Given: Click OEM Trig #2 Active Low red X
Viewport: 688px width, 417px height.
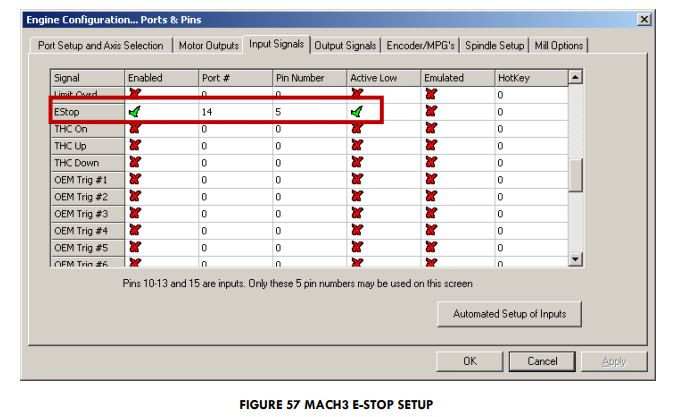Looking at the screenshot, I should pos(356,197).
